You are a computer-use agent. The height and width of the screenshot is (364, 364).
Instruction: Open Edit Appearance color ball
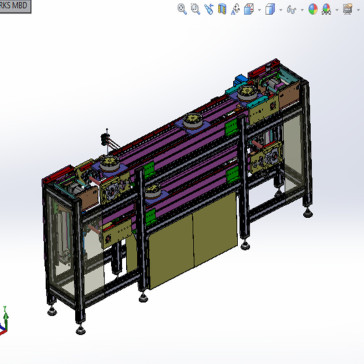click(x=313, y=9)
